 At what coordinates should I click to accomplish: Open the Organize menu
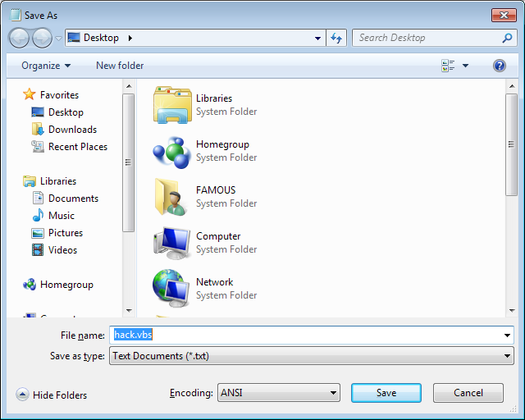[46, 66]
